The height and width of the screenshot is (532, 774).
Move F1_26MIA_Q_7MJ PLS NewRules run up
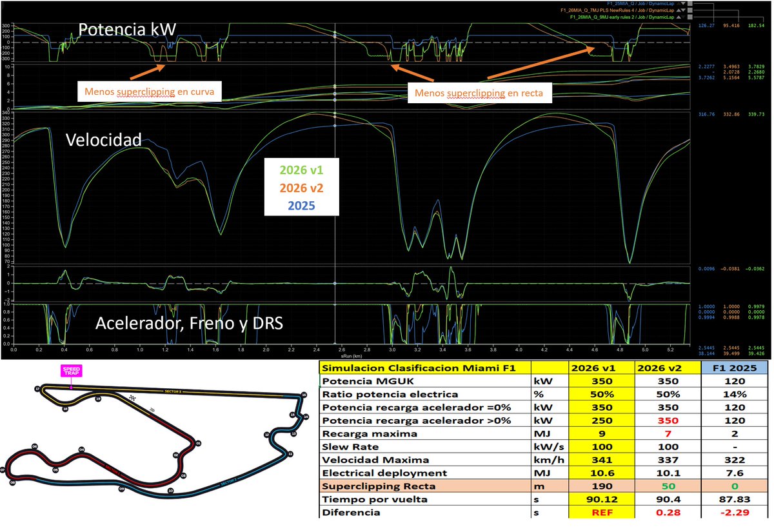(x=679, y=10)
